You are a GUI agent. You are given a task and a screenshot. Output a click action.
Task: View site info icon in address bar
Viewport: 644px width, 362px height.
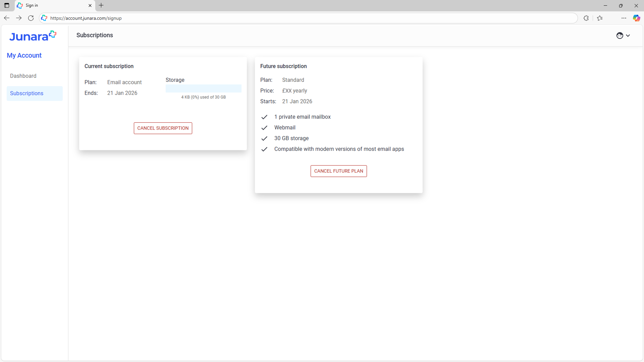[x=44, y=18]
